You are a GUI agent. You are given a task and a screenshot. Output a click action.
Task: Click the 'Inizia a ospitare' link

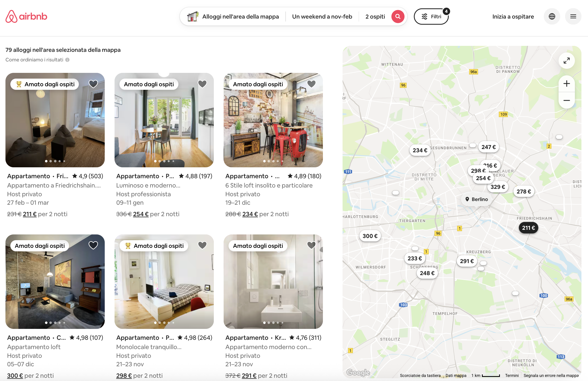coord(513,16)
